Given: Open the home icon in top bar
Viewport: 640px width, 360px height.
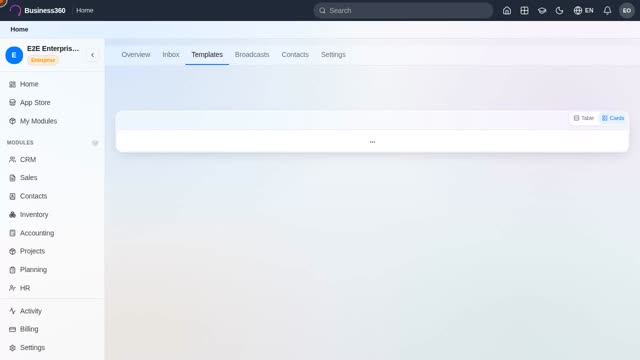Looking at the screenshot, I should coord(507,11).
